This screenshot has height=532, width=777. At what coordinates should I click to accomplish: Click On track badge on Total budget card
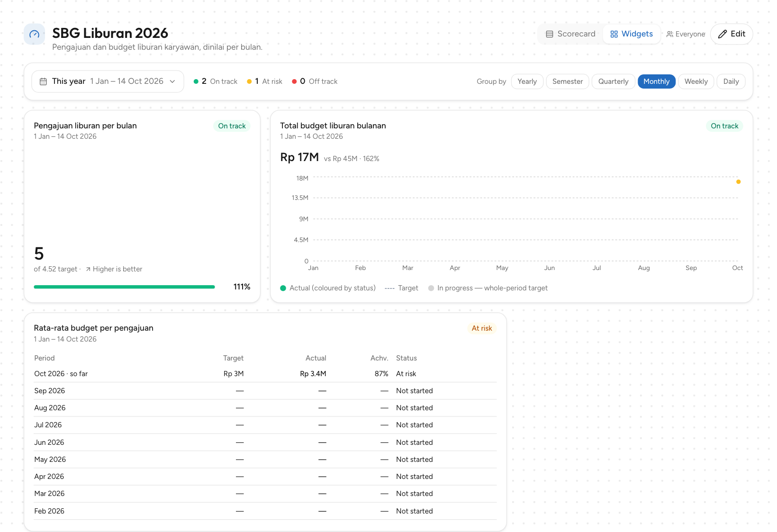coord(724,126)
